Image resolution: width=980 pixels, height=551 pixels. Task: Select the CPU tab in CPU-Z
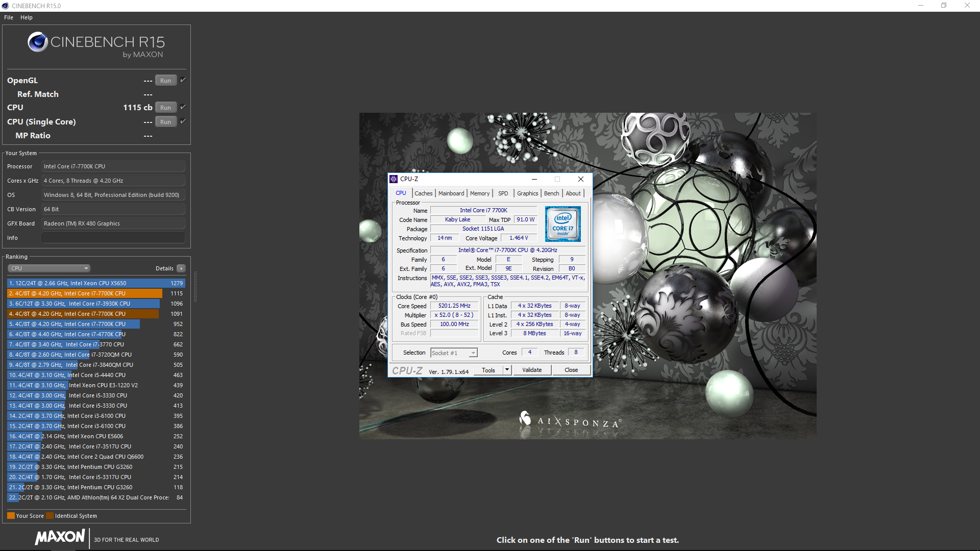coord(401,193)
